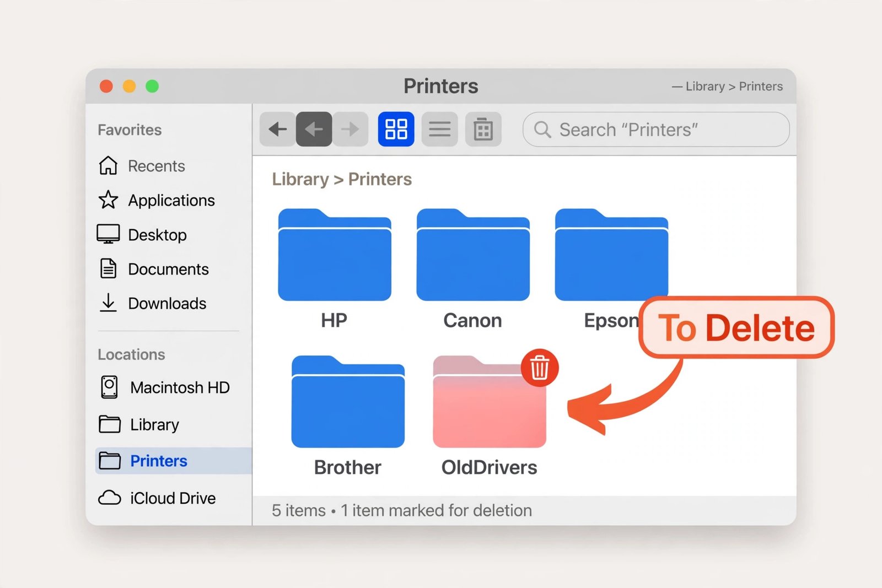Screen dimensions: 882x588
Task: Click the "Printers" window title
Action: pyautogui.click(x=441, y=86)
